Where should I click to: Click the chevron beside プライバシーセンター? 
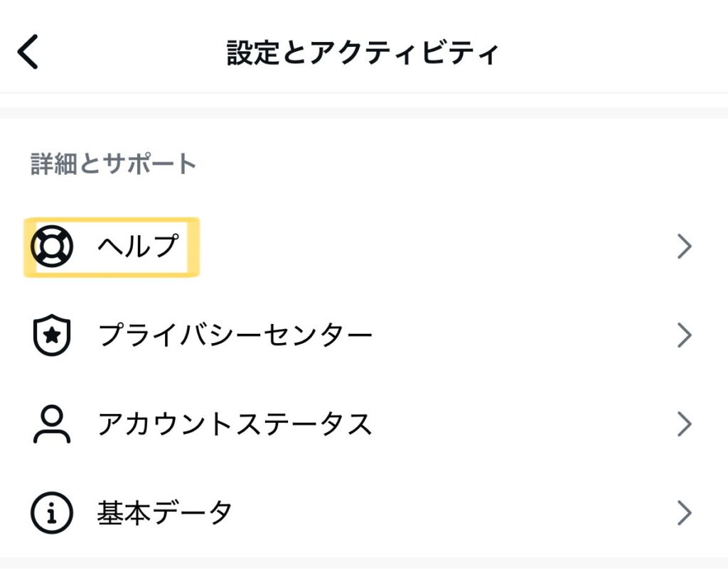tap(684, 335)
